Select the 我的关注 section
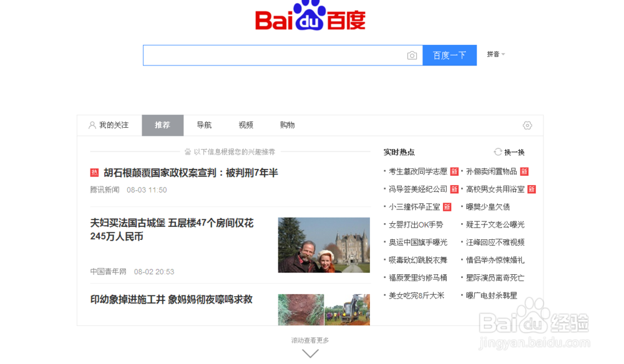The width and height of the screenshot is (624, 364). [112, 125]
